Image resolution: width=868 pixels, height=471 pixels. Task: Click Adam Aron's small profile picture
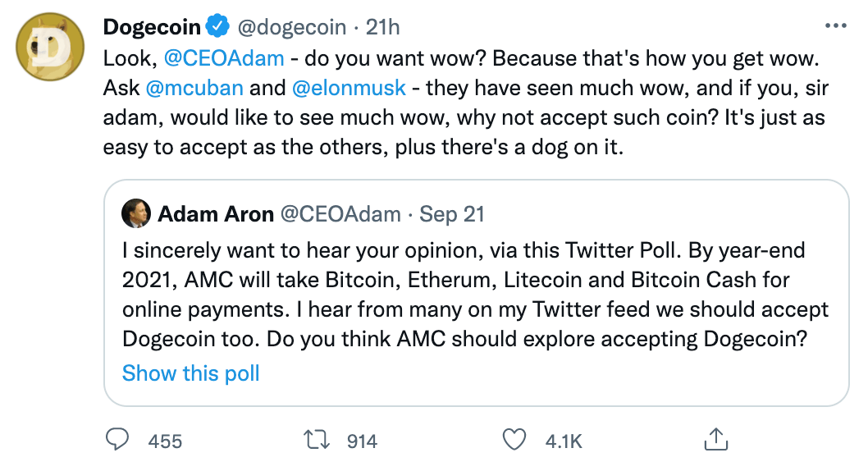135,215
